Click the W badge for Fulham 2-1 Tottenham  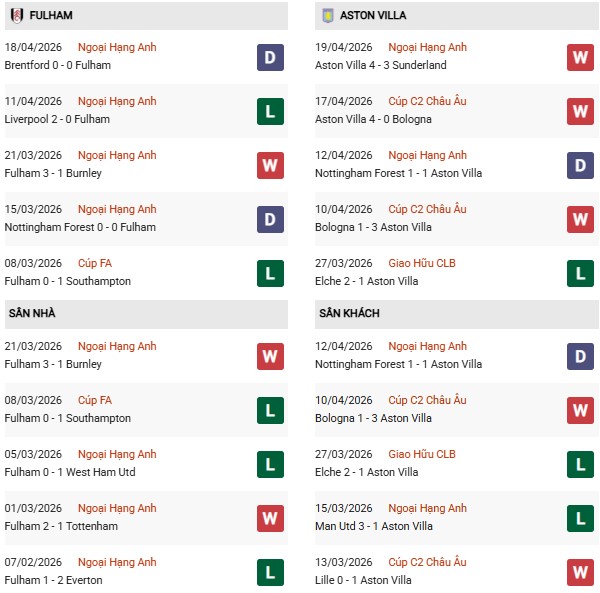click(270, 518)
